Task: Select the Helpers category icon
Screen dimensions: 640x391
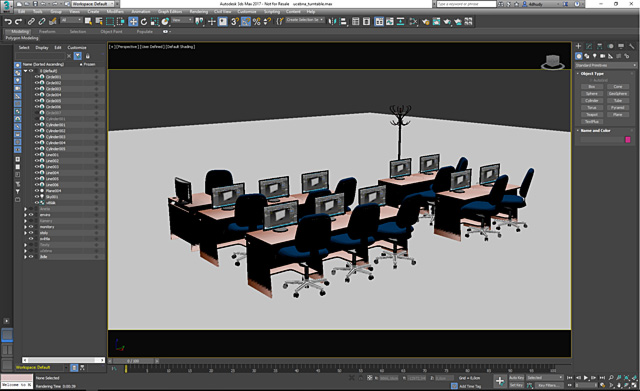Action: [611, 56]
